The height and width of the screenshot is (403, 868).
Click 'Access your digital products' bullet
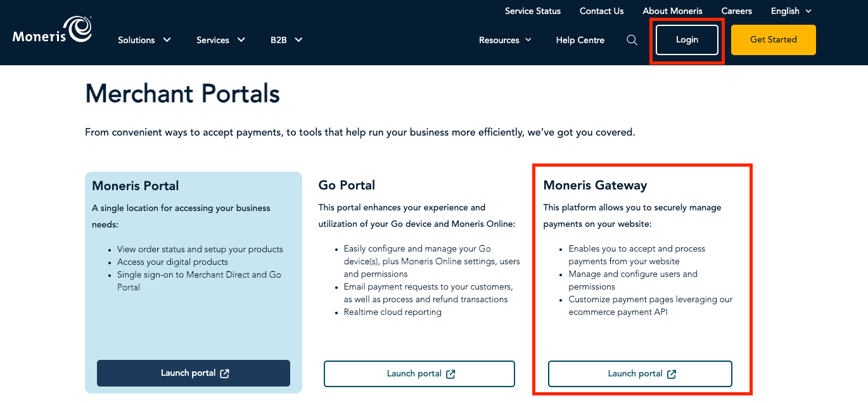coord(172,262)
